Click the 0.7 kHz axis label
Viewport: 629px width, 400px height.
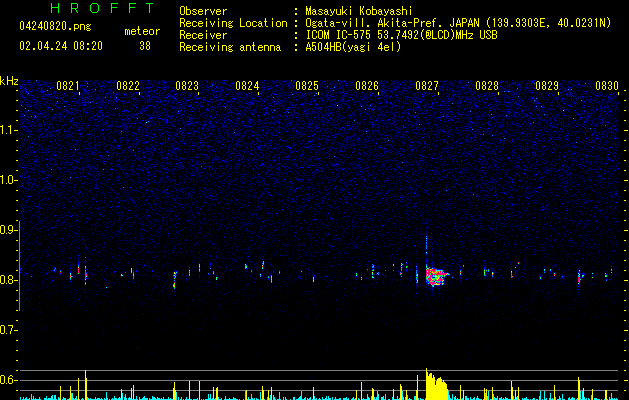point(9,330)
